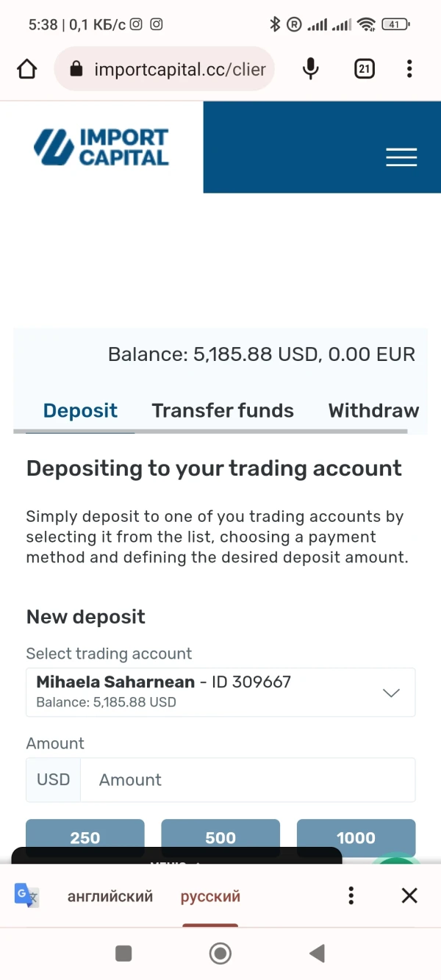This screenshot has width=441, height=980.
Task: Switch to the Transfer funds tab
Action: pos(223,410)
